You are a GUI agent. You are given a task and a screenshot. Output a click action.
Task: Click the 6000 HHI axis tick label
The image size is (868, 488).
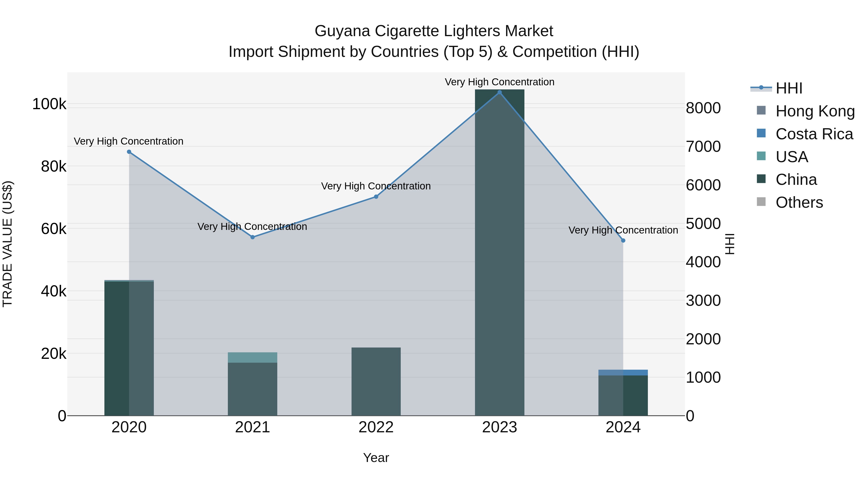(x=704, y=185)
